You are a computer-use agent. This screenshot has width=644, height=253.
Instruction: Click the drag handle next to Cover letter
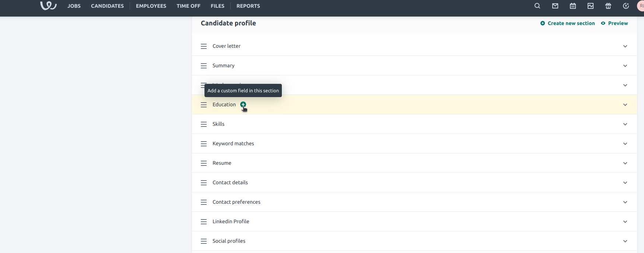click(204, 46)
